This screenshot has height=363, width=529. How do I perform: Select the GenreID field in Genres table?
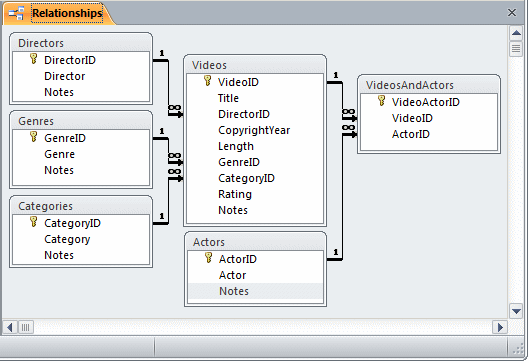pos(81,138)
